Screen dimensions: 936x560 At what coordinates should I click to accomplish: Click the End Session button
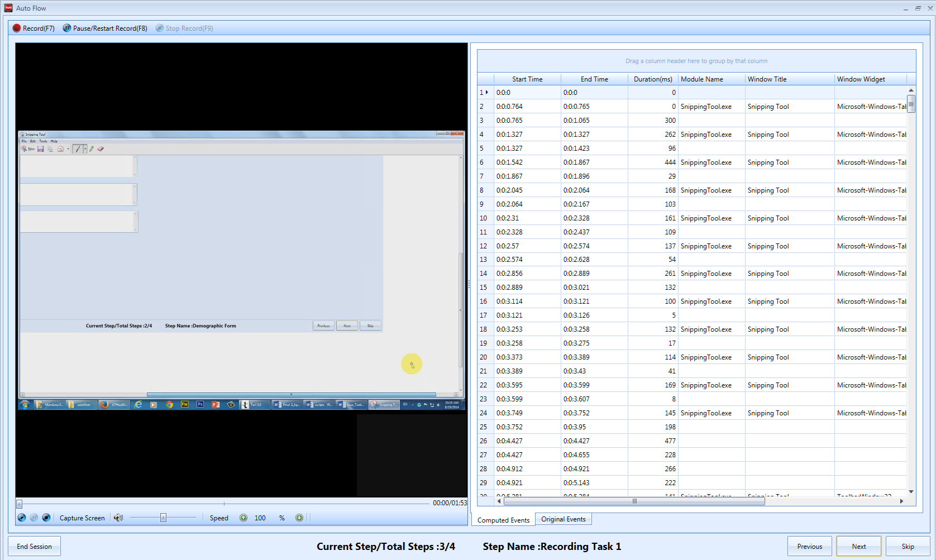[x=34, y=546]
